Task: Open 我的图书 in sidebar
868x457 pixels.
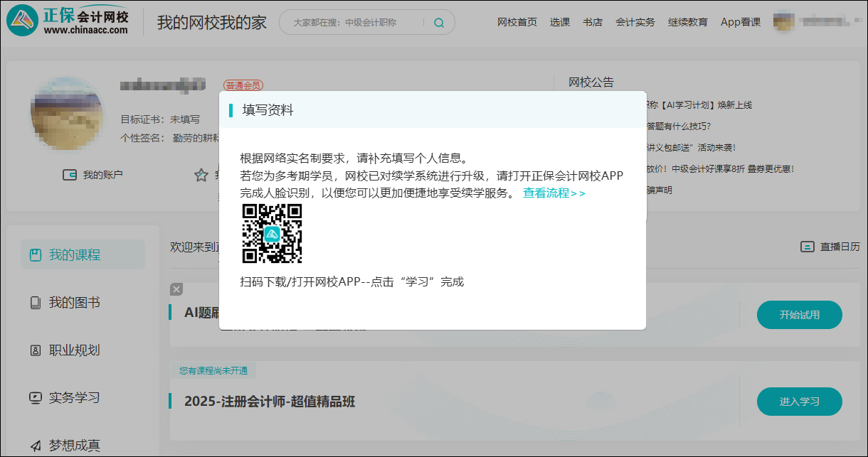Action: coord(74,303)
